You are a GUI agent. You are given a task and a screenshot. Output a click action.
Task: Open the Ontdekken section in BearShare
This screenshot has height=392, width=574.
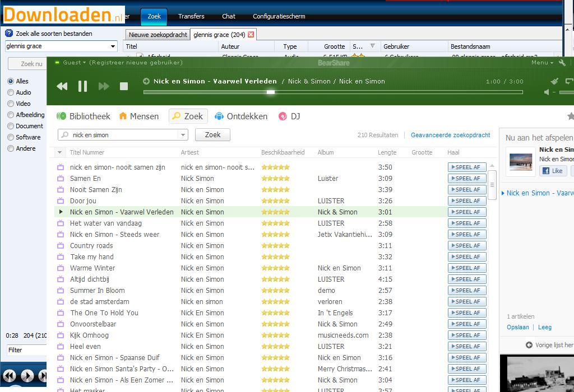tap(241, 116)
